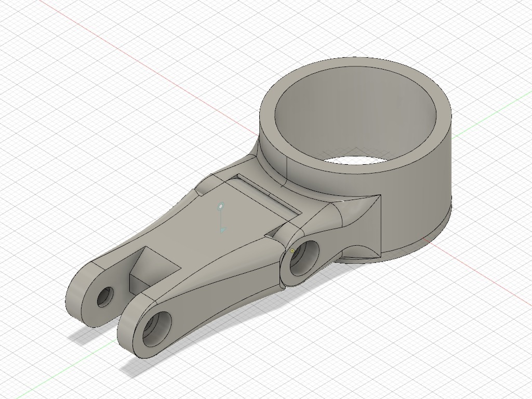Click the teal triangle marker on arm face

pyautogui.click(x=222, y=230)
